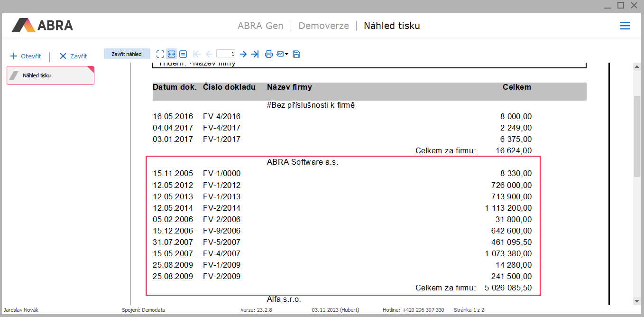
Task: Click document number FV-1/0000
Action: [x=221, y=173]
